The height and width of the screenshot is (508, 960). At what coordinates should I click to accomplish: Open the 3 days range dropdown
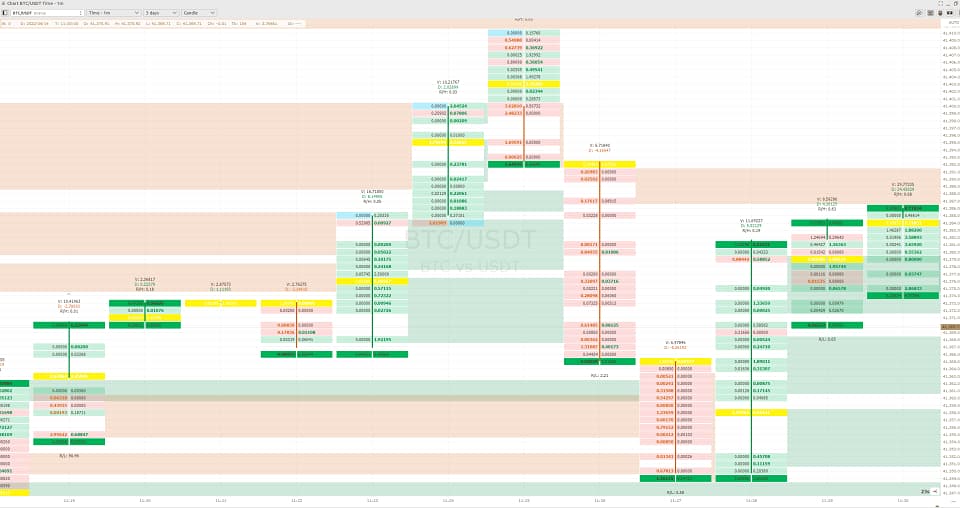(x=160, y=13)
